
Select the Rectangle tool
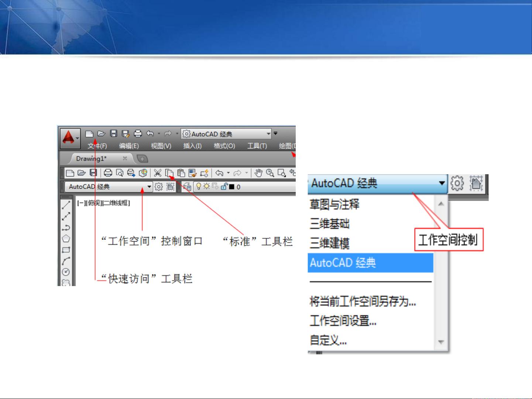tap(66, 250)
